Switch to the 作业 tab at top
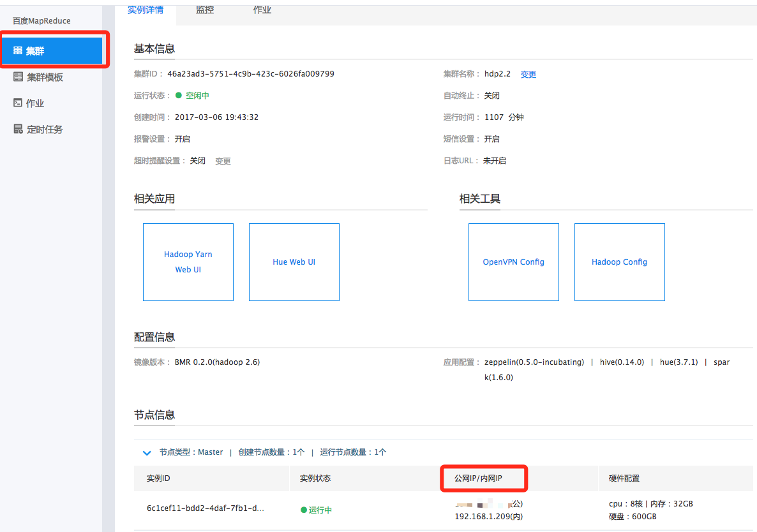The image size is (757, 532). click(262, 10)
